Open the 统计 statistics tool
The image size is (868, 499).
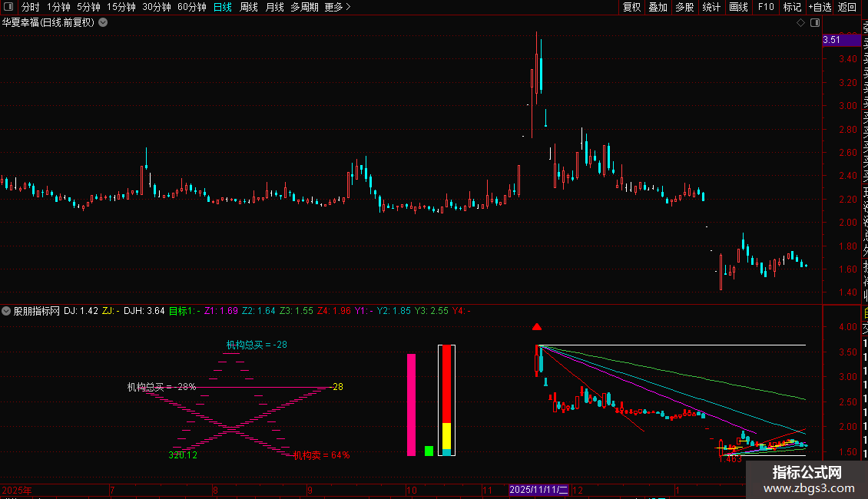[x=711, y=7]
